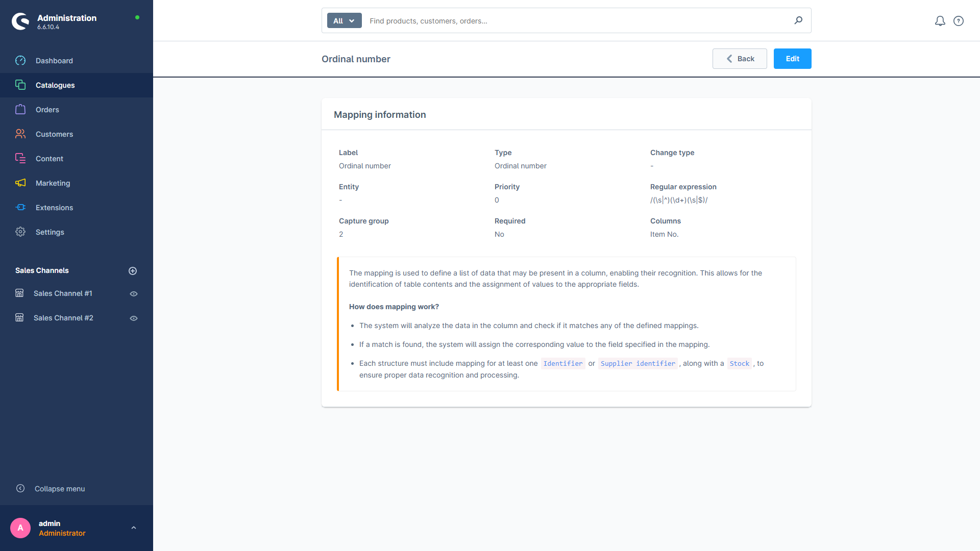Open the Settings menu item

point(77,232)
